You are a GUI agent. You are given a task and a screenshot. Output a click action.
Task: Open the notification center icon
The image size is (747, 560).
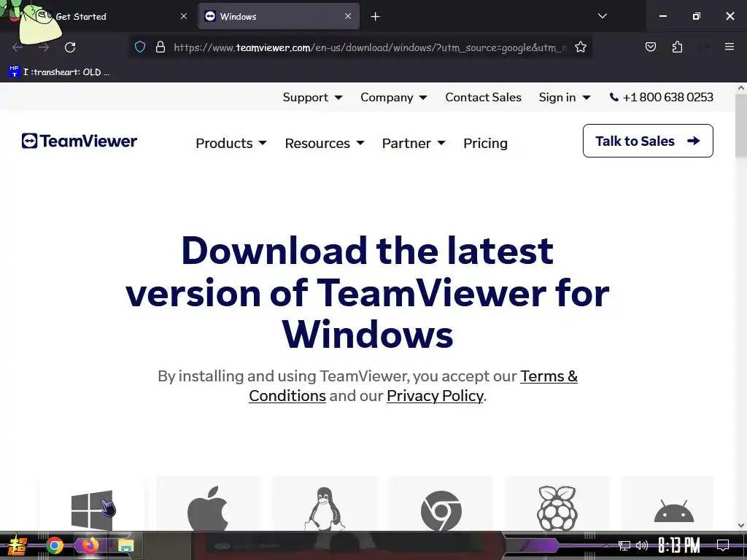click(x=723, y=545)
